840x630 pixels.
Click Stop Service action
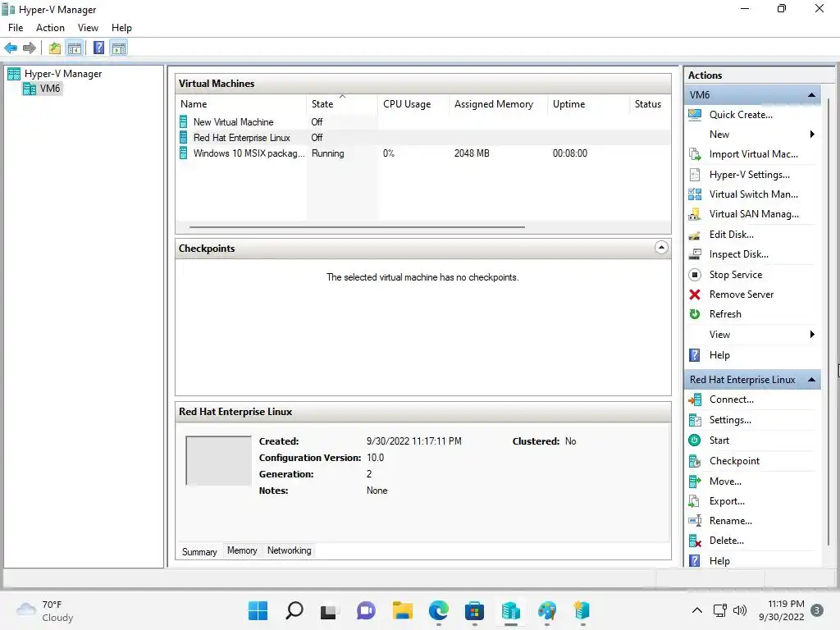click(x=736, y=275)
